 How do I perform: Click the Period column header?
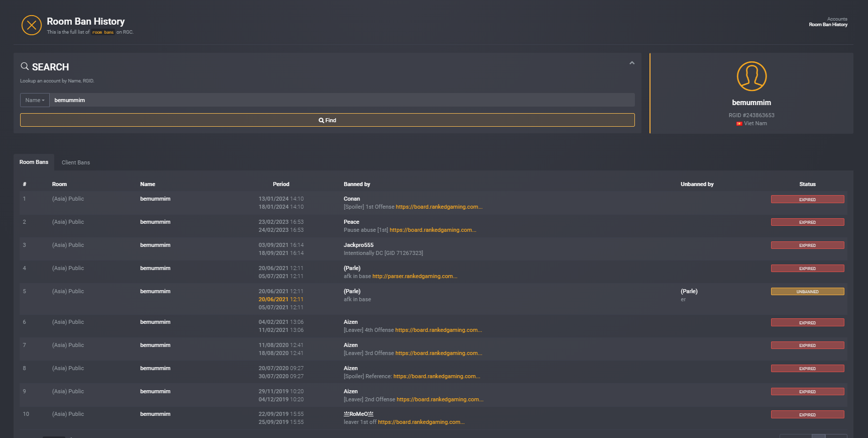pos(281,185)
